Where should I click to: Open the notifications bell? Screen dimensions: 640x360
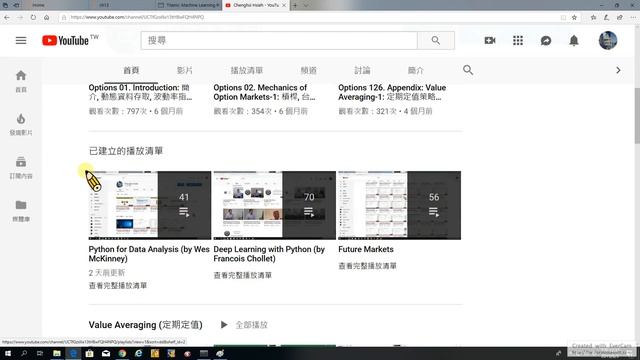[x=574, y=40]
